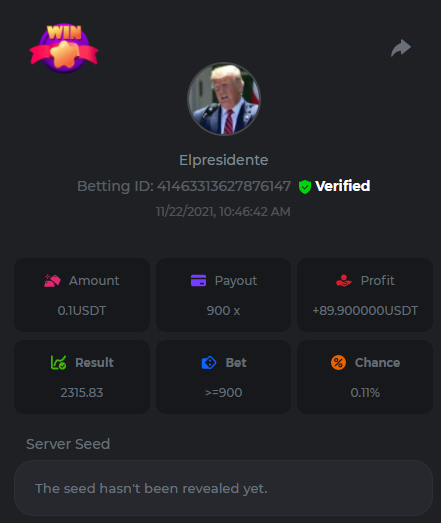Image resolution: width=441 pixels, height=523 pixels.
Task: Open the circular profile avatar
Action: pos(224,99)
